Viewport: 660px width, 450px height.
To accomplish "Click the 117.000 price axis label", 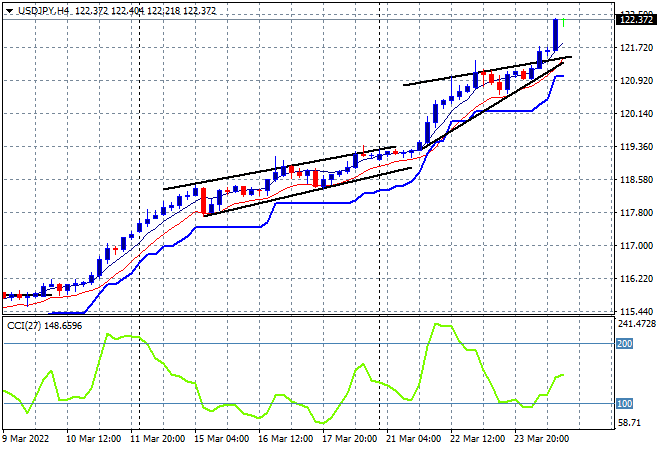I will (637, 245).
